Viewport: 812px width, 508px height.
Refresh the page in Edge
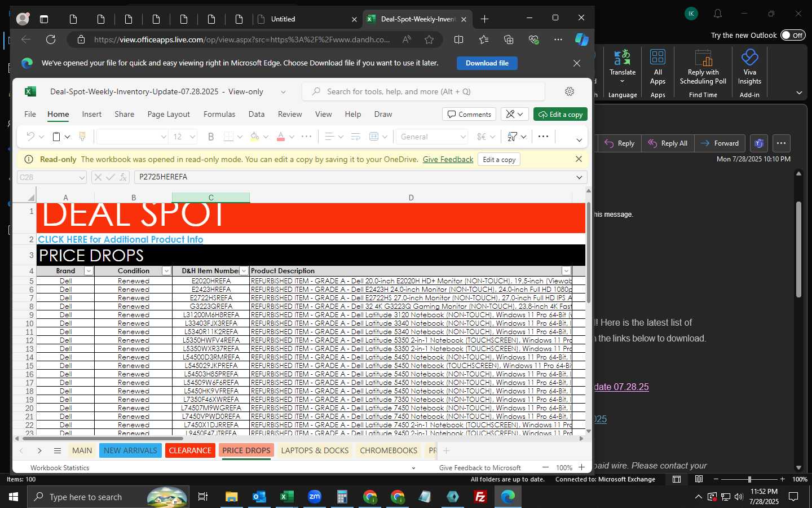(x=51, y=40)
